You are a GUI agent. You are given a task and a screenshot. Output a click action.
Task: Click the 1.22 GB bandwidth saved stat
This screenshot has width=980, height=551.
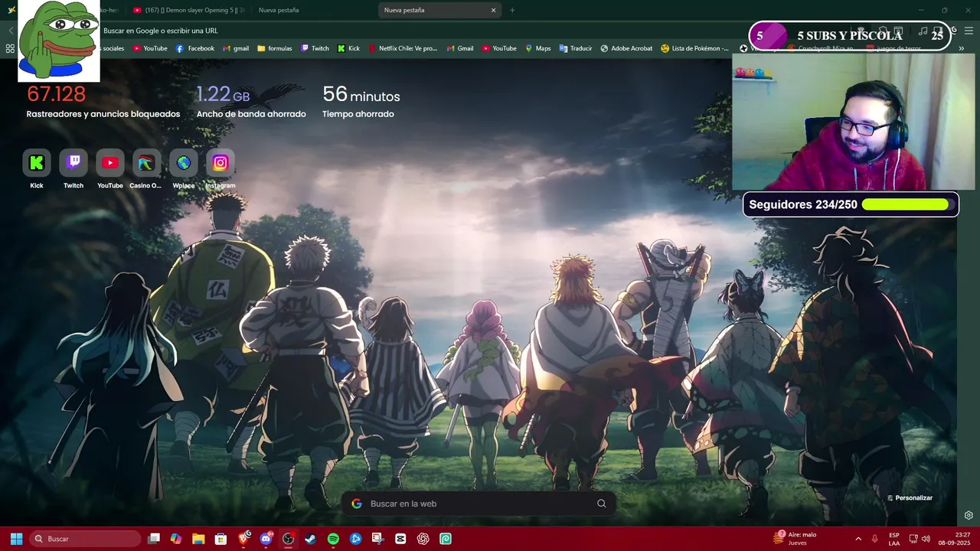tap(223, 94)
